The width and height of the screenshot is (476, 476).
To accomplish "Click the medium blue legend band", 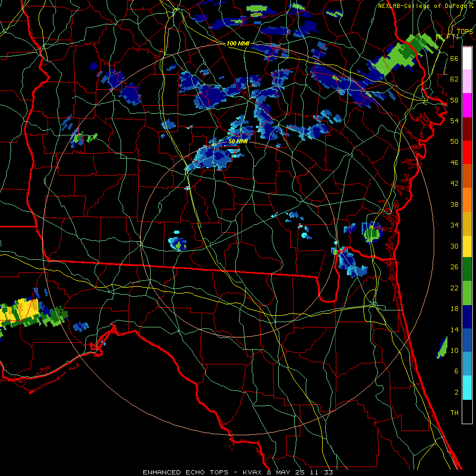I will 467,340.
